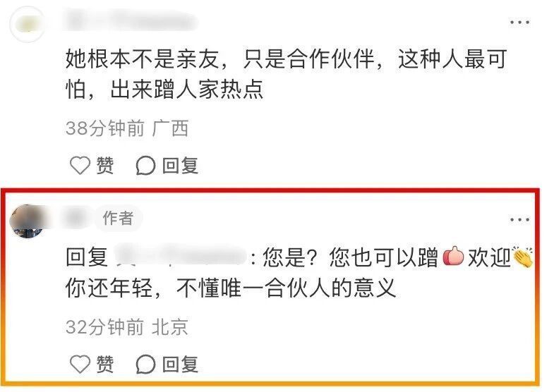Image resolution: width=554 pixels, height=392 pixels.
Task: Click the 赞 text under the 北京 reply
Action: (105, 364)
